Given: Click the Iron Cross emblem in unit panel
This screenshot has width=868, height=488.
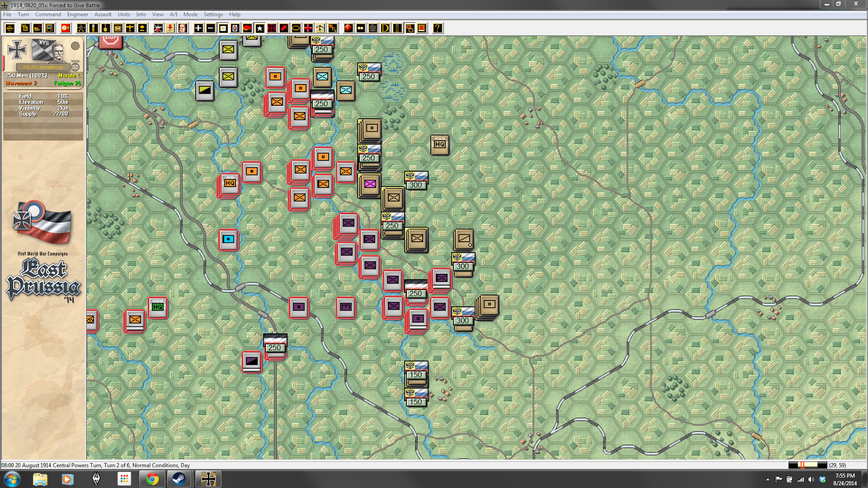Looking at the screenshot, I should click(17, 50).
